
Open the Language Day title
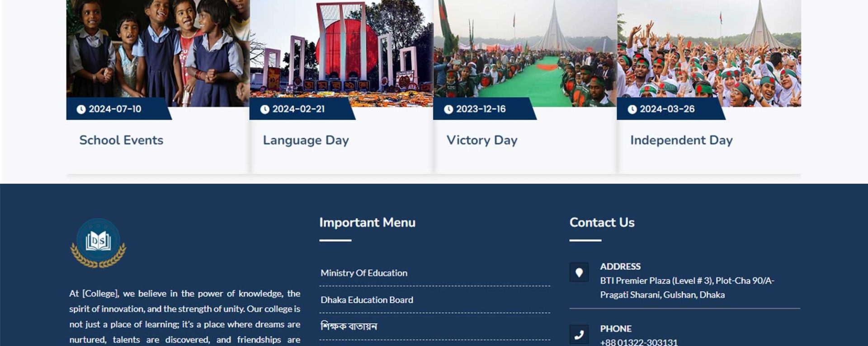click(x=306, y=140)
